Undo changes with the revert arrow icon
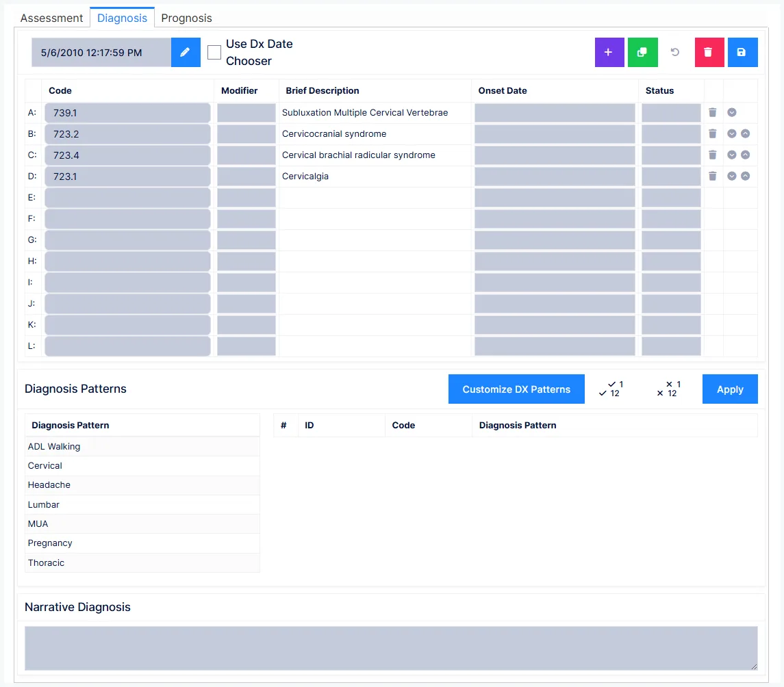The width and height of the screenshot is (784, 687). 675,52
